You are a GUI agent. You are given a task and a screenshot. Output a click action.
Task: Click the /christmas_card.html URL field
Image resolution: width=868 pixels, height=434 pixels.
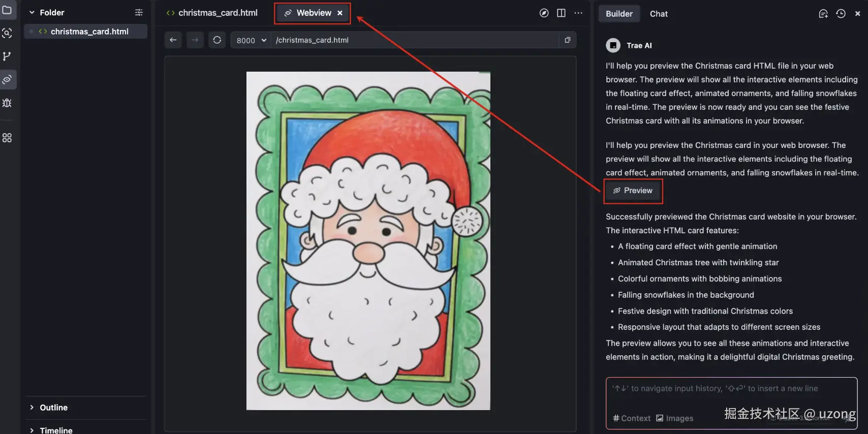point(415,40)
